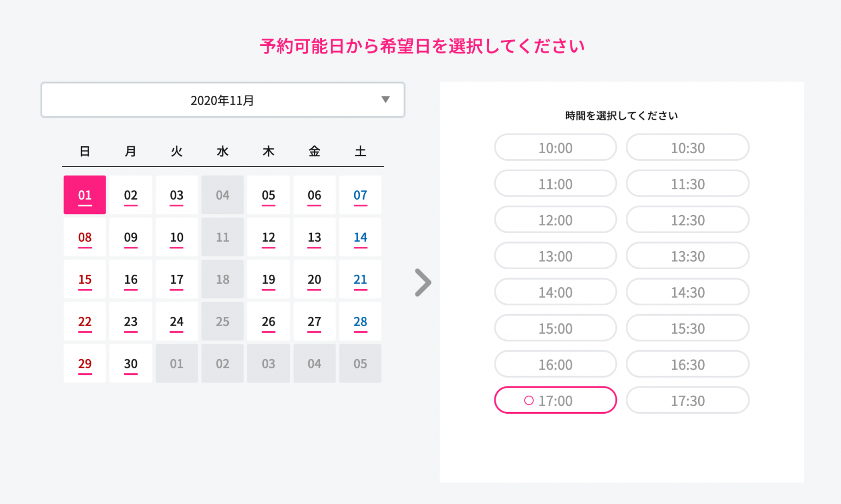841x504 pixels.
Task: Click the gray right chevron arrow
Action: 423,282
